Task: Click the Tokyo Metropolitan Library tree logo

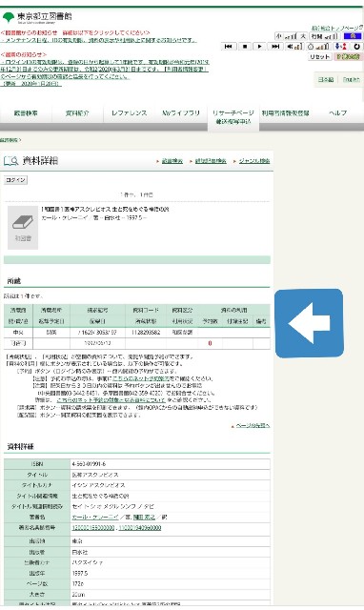Action: pos(9,17)
